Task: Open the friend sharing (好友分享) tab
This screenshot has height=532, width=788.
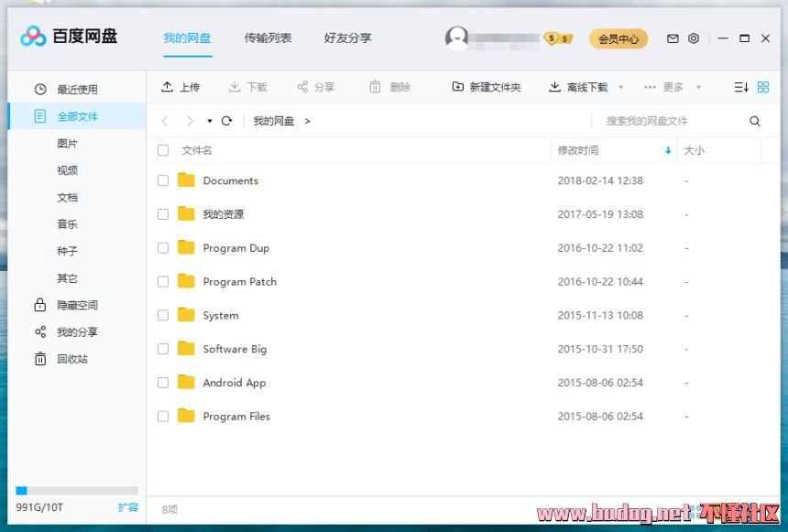Action: point(347,38)
